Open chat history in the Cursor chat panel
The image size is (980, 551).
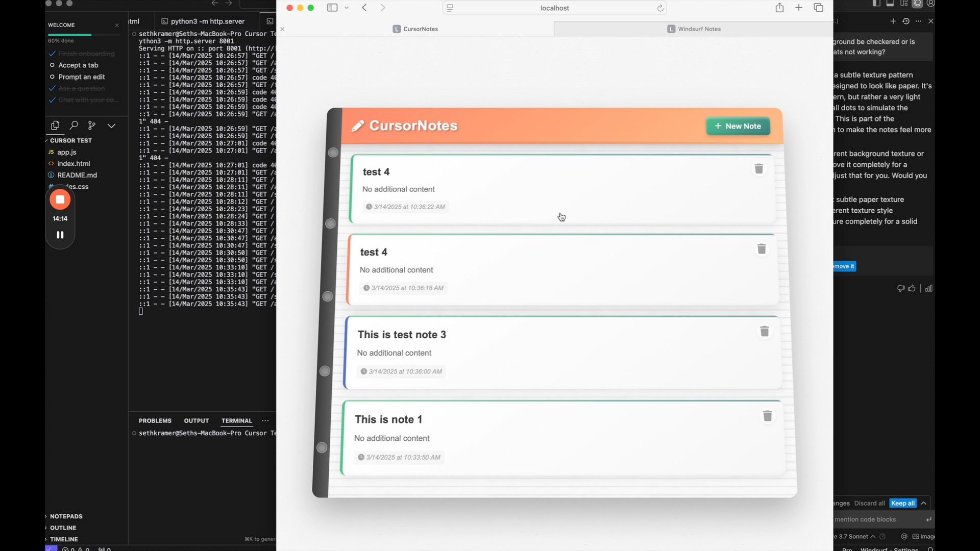(x=906, y=21)
